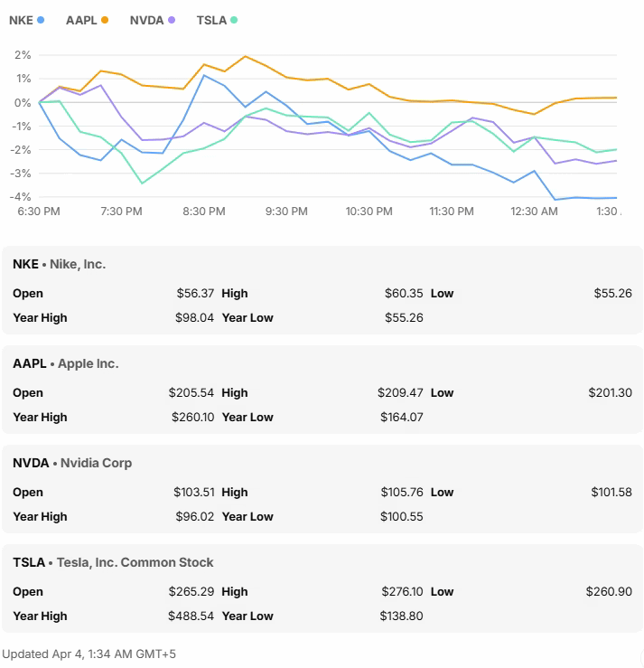Click Nvidia year low $100.55
Image resolution: width=644 pixels, height=668 pixels.
[402, 517]
